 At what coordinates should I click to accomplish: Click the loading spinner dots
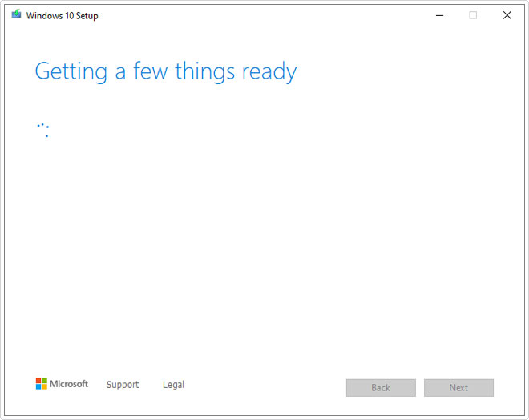(43, 130)
